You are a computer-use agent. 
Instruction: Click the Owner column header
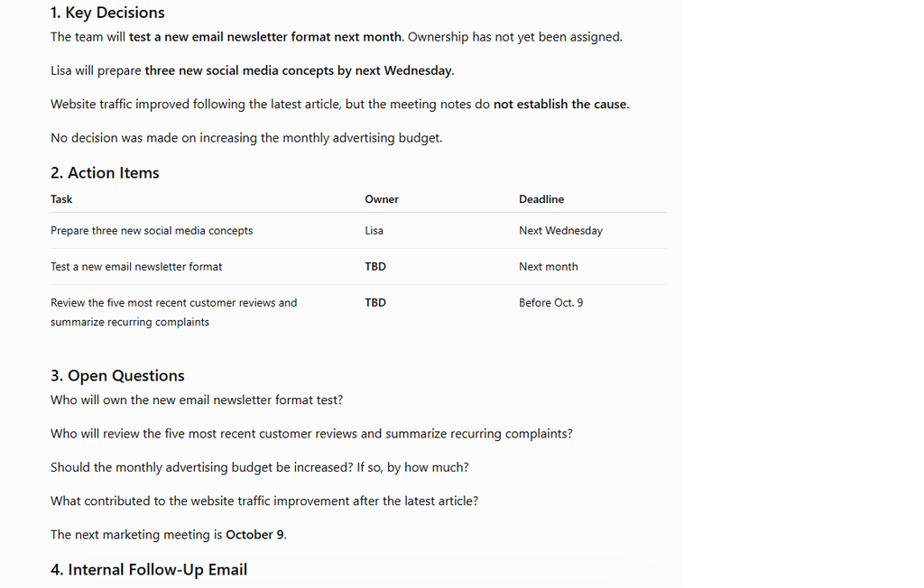pyautogui.click(x=382, y=199)
